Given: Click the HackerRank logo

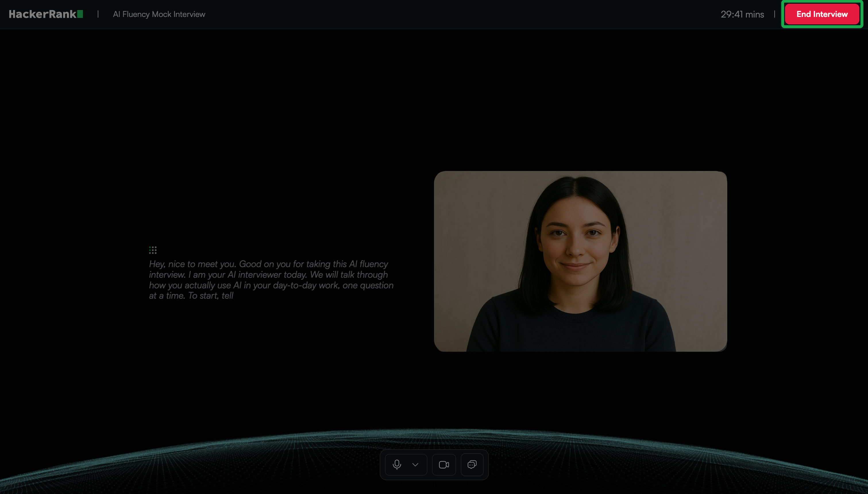Looking at the screenshot, I should click(x=43, y=14).
